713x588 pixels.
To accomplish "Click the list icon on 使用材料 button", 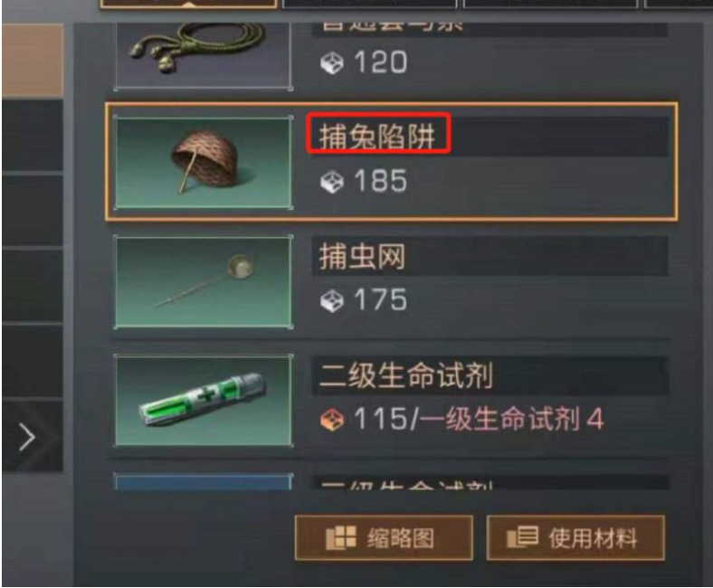I will click(x=522, y=536).
